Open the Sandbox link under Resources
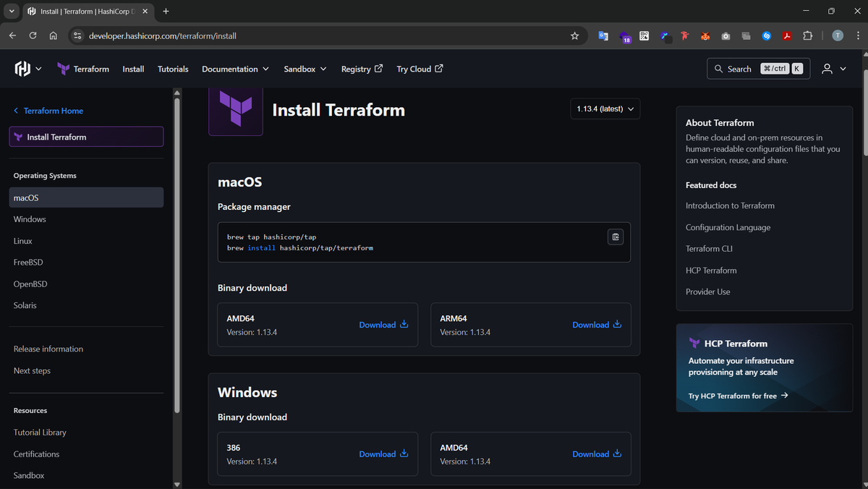The width and height of the screenshot is (868, 489). [29, 475]
